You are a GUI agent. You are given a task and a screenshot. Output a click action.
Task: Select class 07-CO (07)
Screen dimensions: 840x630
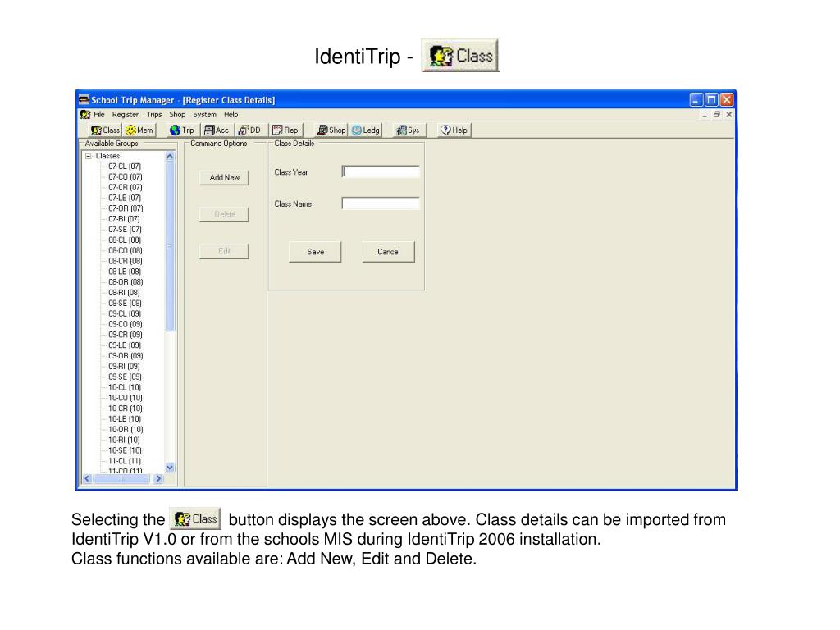[x=126, y=177]
